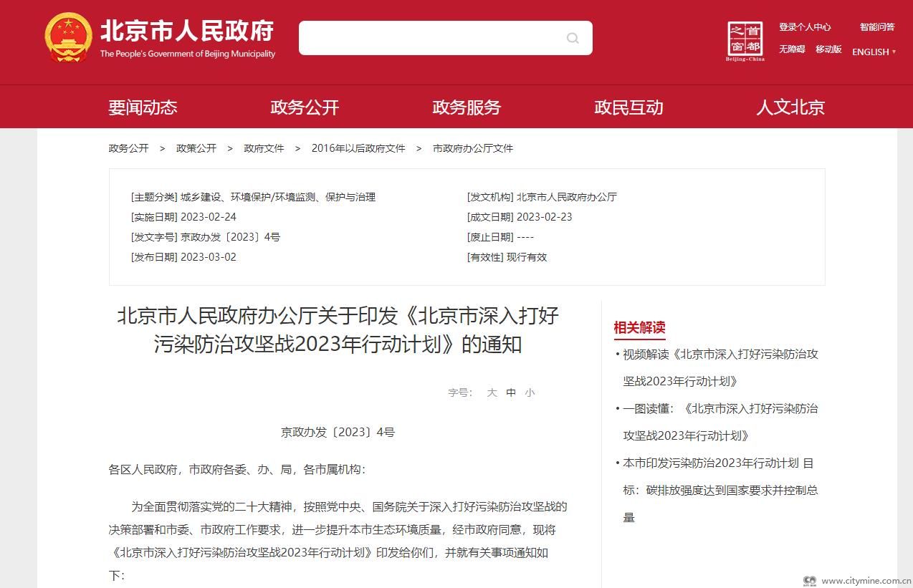Set font size to 大 (large)

click(492, 392)
